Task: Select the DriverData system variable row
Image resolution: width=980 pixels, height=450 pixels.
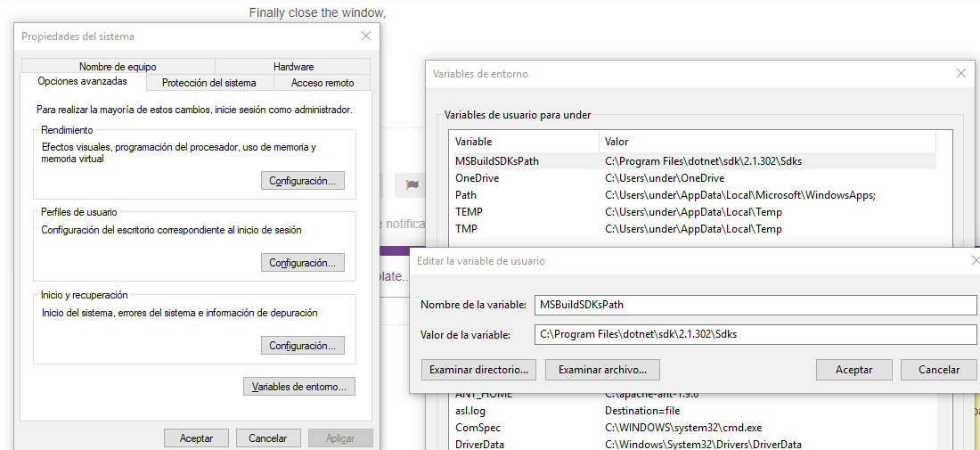Action: 694,445
